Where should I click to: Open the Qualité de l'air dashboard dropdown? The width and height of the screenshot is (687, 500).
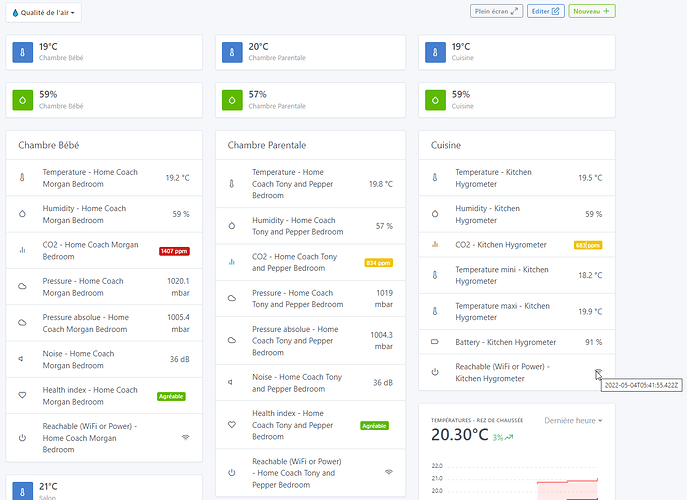[43, 13]
